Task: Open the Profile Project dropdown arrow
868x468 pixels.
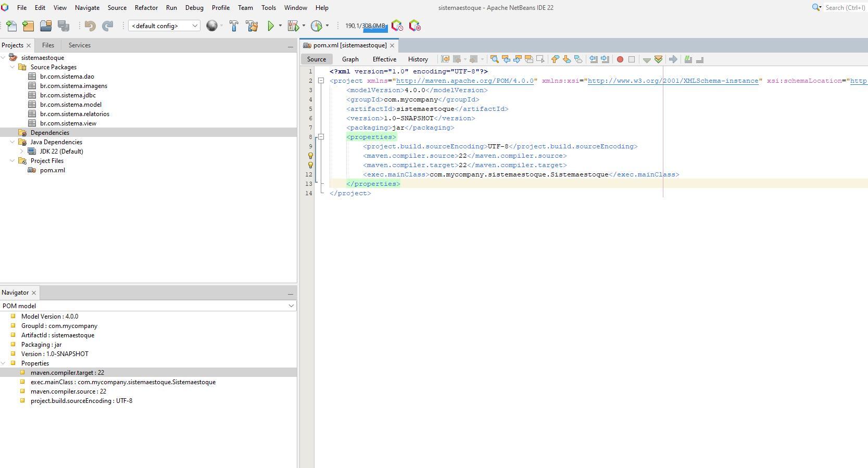Action: click(x=327, y=26)
